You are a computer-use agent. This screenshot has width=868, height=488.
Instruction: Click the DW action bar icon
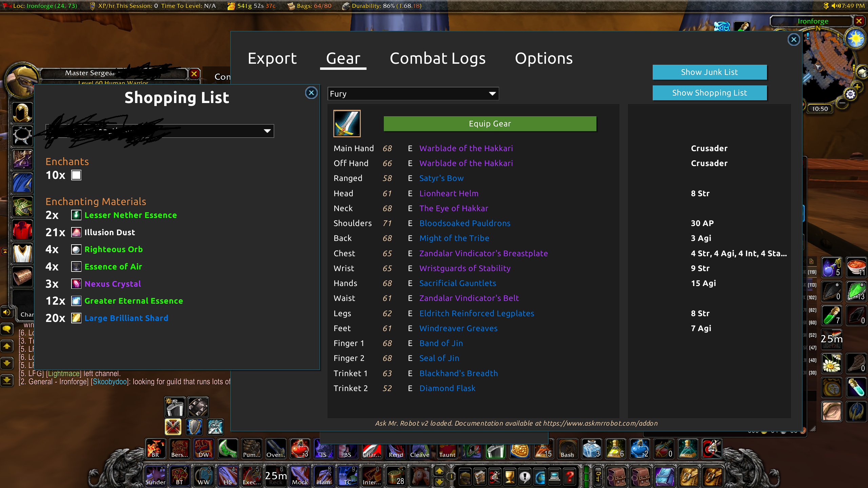coord(204,448)
